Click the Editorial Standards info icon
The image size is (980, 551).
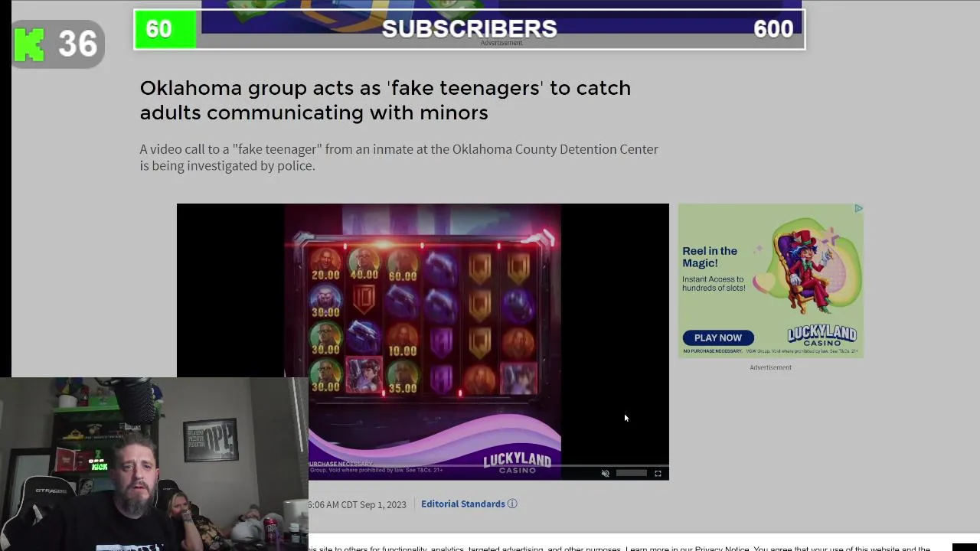click(x=512, y=504)
